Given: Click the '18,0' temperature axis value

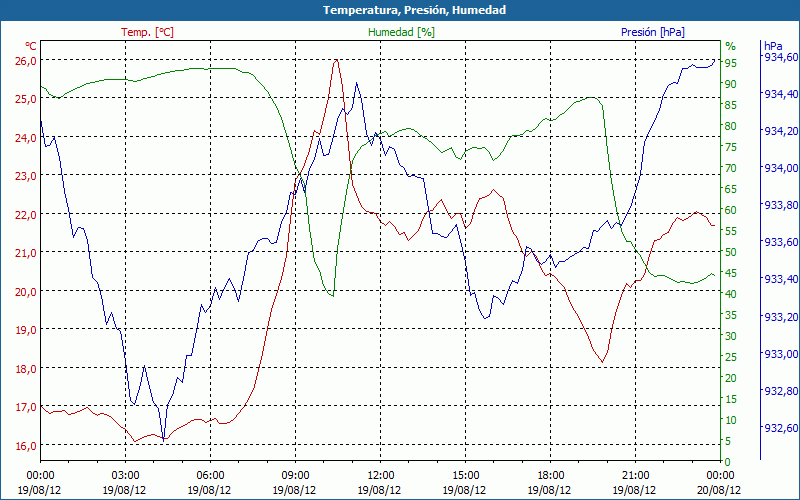Looking at the screenshot, I should click(x=26, y=369).
